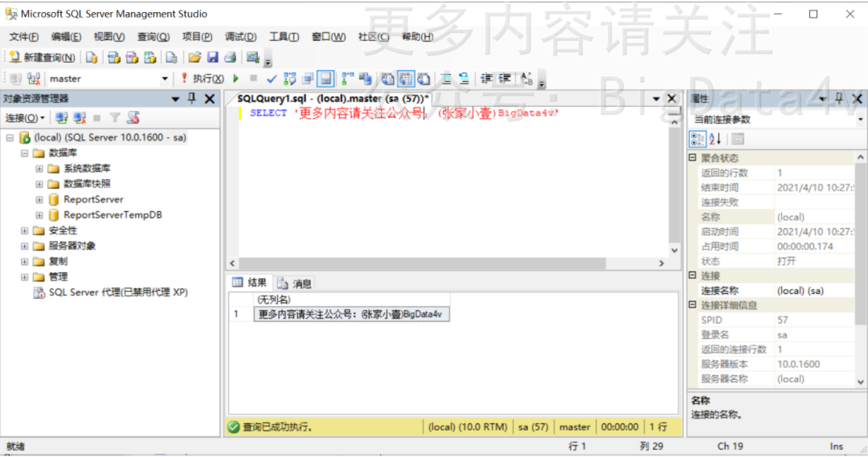The width and height of the screenshot is (868, 457).
Task: Switch to the 消息 tab
Action: (295, 284)
